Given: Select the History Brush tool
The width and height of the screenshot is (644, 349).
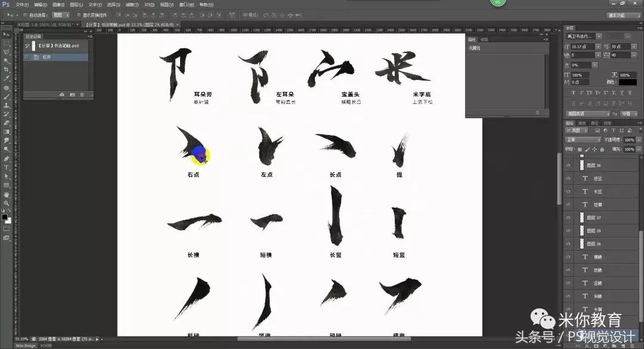Looking at the screenshot, I should click(6, 114).
